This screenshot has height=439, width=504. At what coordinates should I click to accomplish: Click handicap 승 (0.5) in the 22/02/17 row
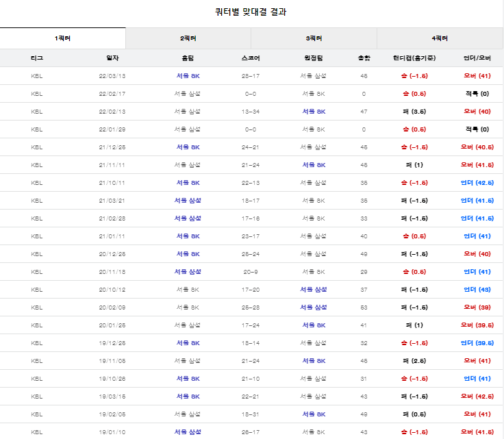414,94
